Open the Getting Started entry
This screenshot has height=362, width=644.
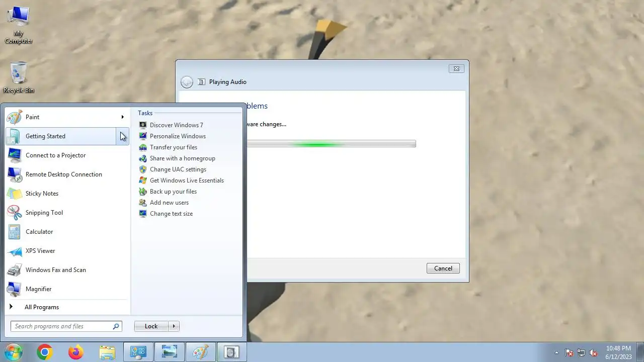(61, 136)
